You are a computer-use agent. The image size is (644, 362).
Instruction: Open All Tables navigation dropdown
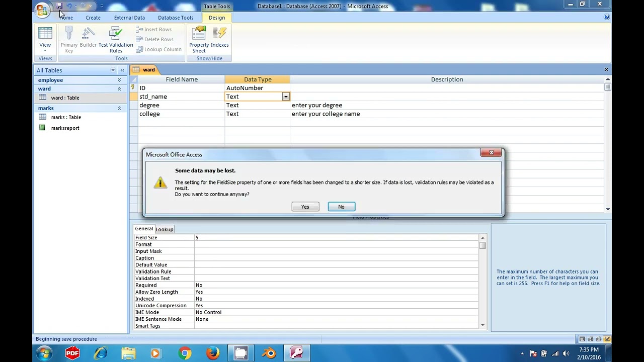click(113, 70)
